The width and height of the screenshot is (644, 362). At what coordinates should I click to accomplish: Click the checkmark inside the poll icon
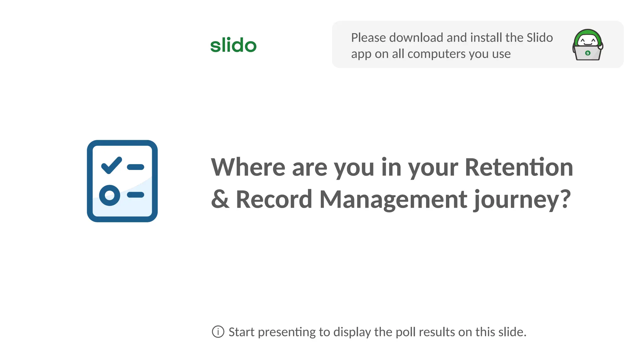click(x=111, y=165)
